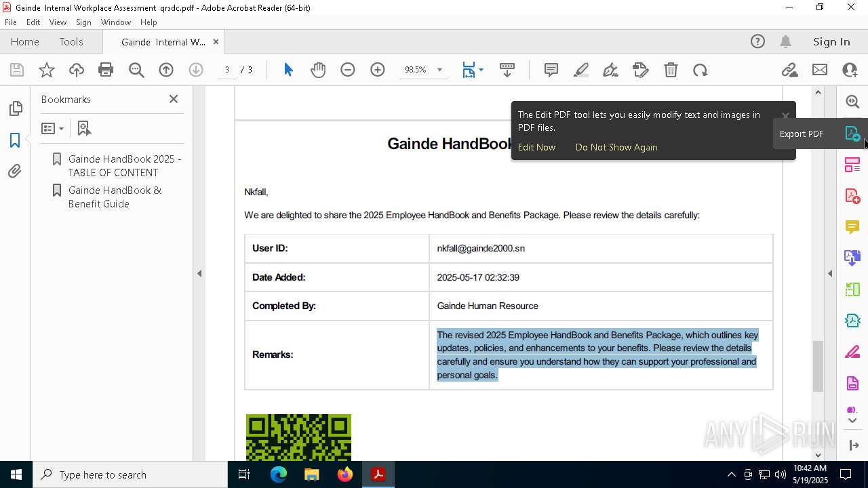Open the Create PDF tool
The height and width of the screenshot is (488, 868).
pos(852,196)
